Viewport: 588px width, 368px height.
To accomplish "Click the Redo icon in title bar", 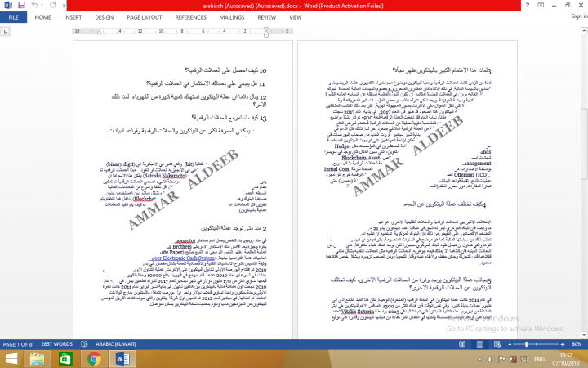I will (53, 5).
